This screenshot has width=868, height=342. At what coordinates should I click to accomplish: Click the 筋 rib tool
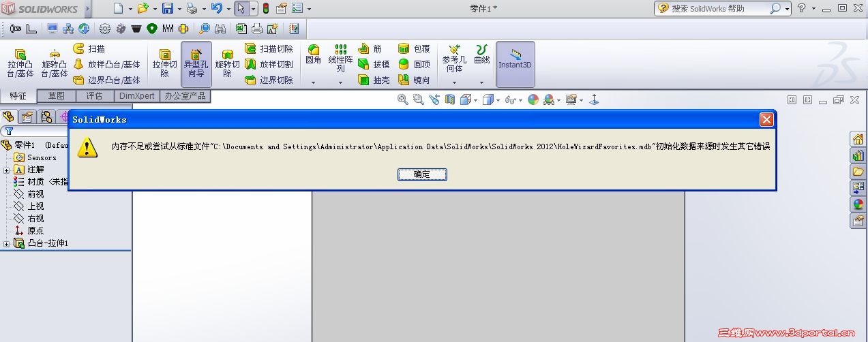(370, 49)
